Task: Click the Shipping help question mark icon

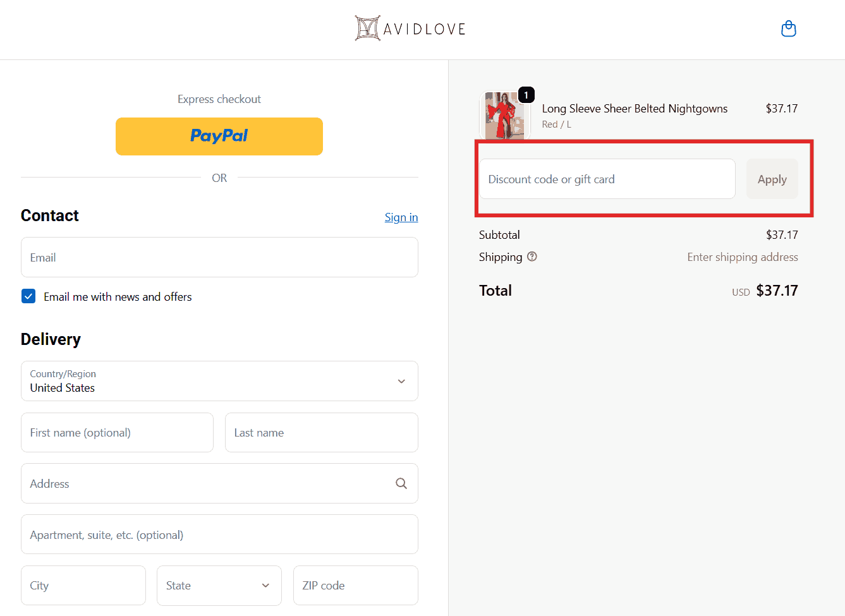Action: coord(532,257)
